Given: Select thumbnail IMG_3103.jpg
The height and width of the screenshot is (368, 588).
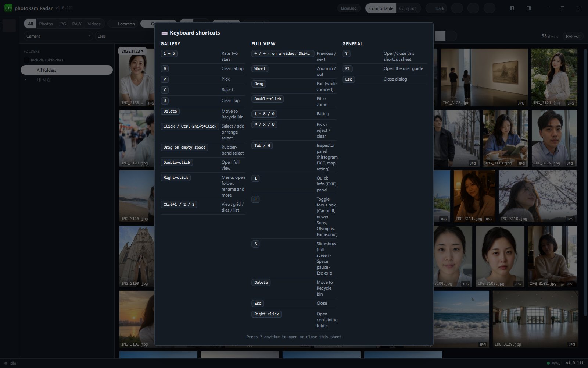Looking at the screenshot, I should (500, 256).
